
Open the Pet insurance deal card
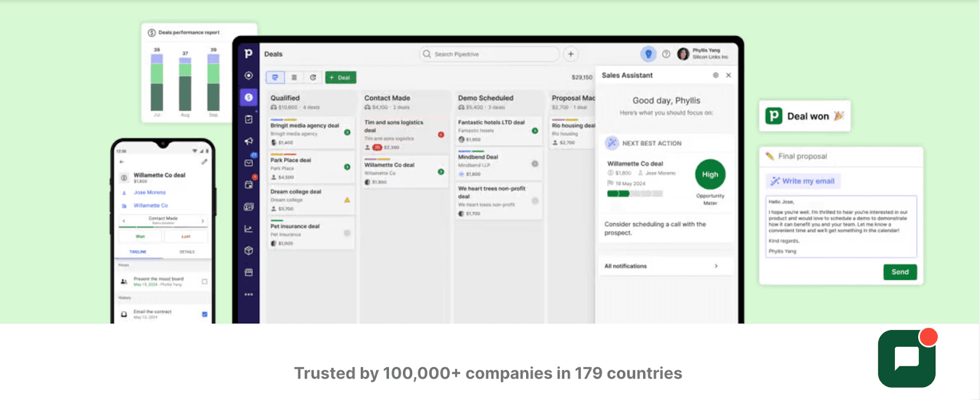311,233
